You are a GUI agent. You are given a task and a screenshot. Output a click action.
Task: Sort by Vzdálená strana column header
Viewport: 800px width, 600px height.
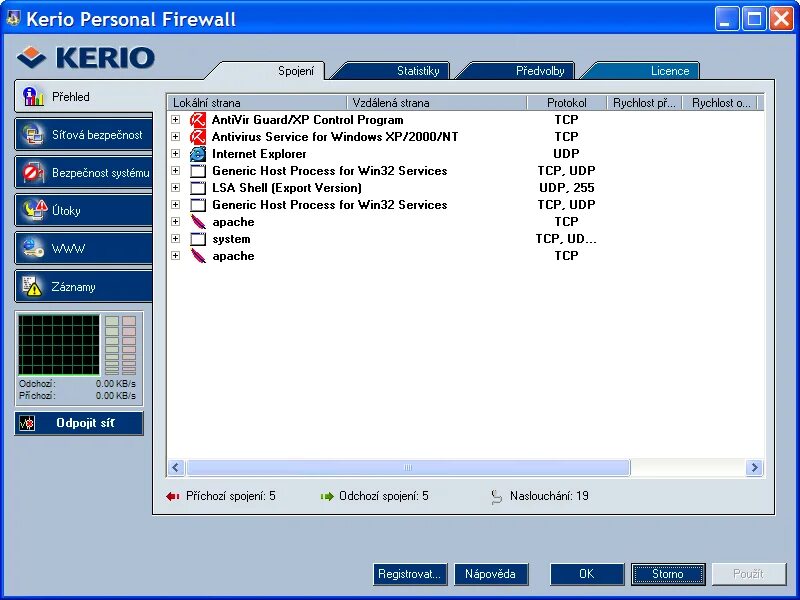(x=437, y=103)
